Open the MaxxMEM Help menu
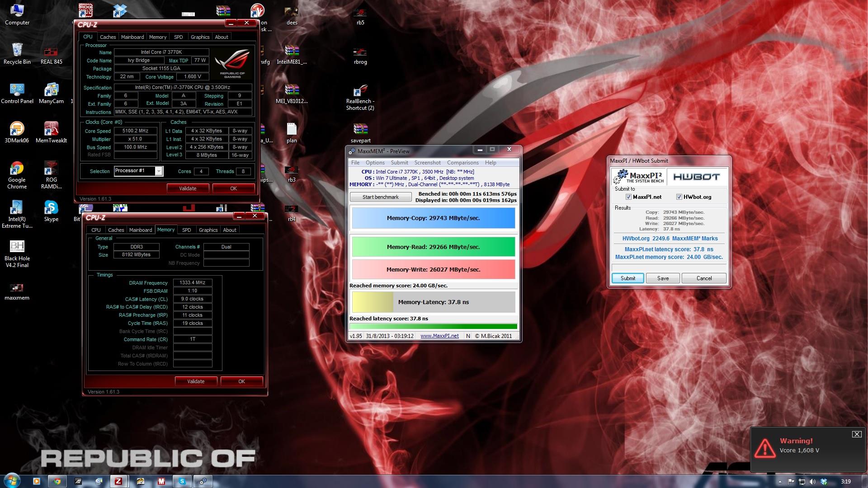Image resolution: width=868 pixels, height=488 pixels. [491, 163]
